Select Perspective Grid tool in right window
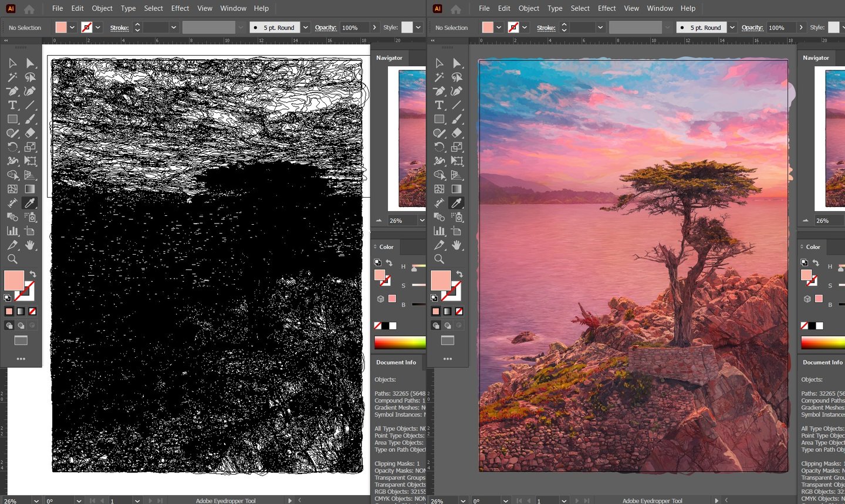The width and height of the screenshot is (845, 504). coord(457,175)
